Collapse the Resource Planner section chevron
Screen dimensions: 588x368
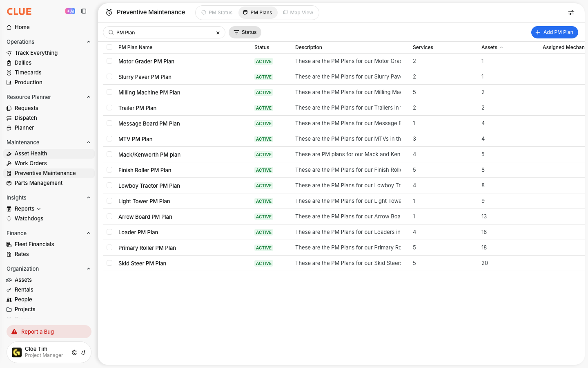pos(89,97)
